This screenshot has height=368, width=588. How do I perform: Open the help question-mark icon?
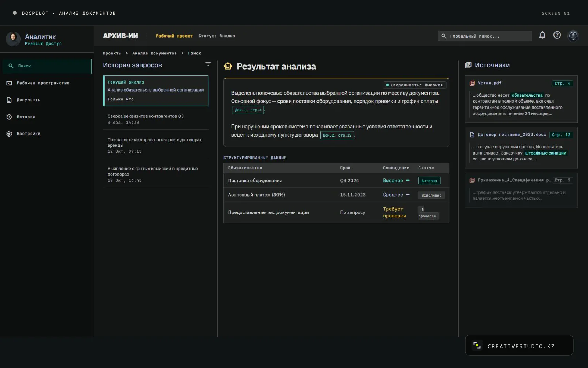click(557, 35)
